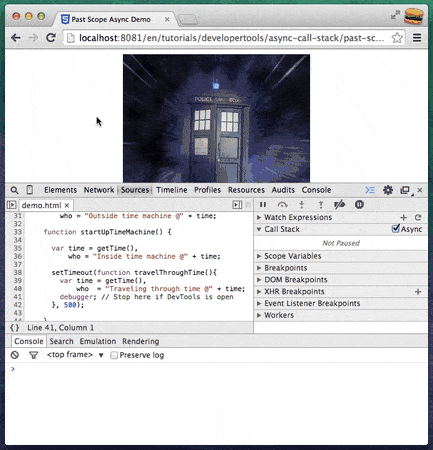
Task: Toggle the Async call stack checkbox
Action: (x=395, y=229)
